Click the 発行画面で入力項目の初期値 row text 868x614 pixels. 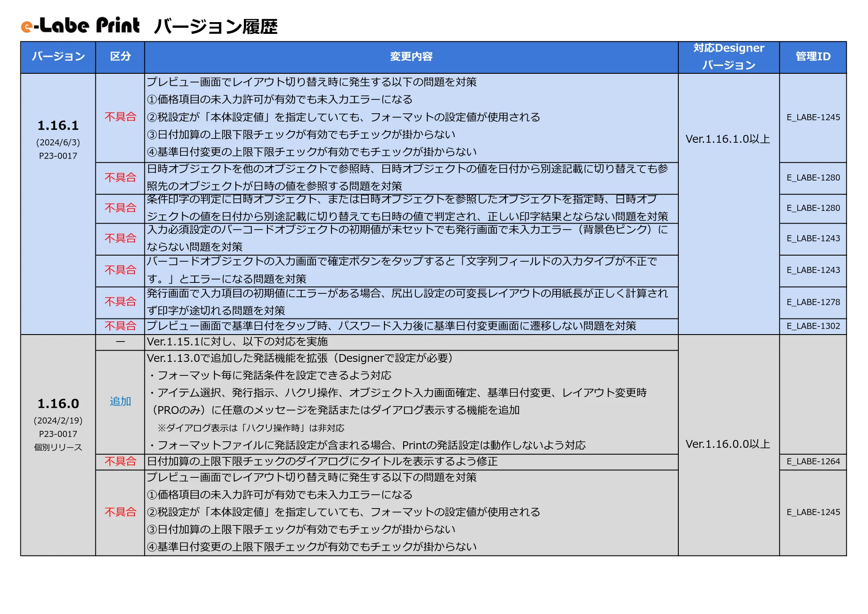coord(407,302)
